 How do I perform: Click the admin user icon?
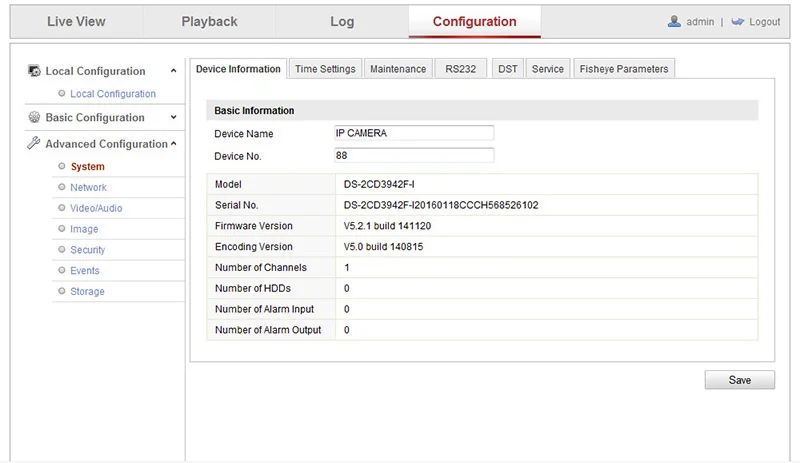[674, 21]
